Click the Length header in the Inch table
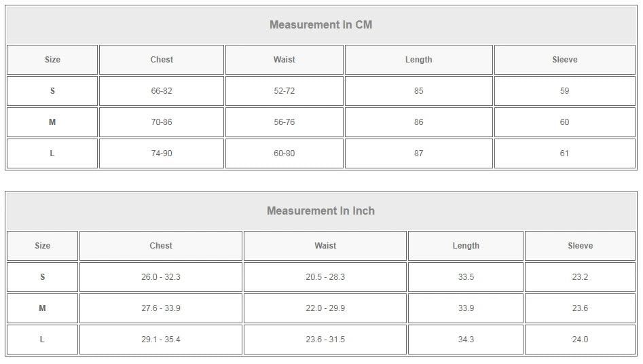The image size is (643, 364). coord(466,246)
